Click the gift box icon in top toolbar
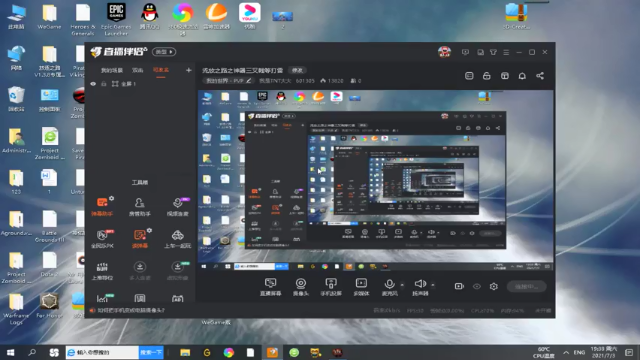The image size is (640, 360). 504,76
